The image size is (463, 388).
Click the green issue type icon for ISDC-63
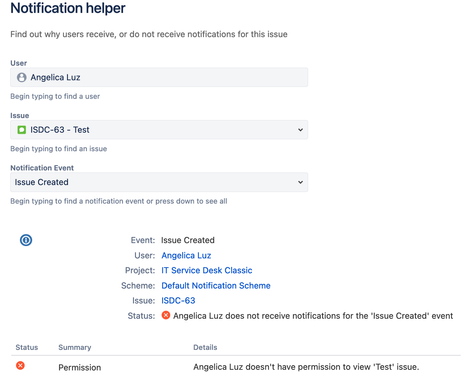(22, 130)
